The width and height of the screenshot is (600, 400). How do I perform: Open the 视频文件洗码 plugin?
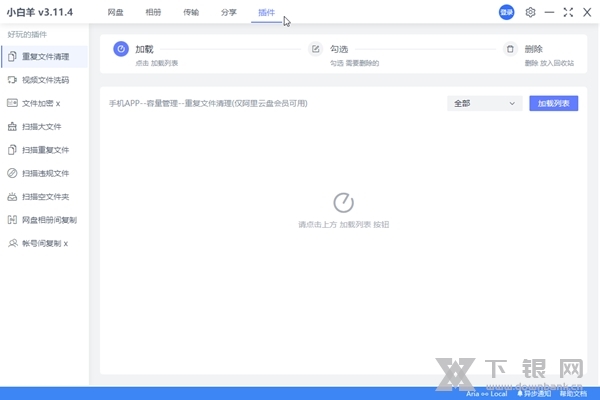(x=45, y=80)
